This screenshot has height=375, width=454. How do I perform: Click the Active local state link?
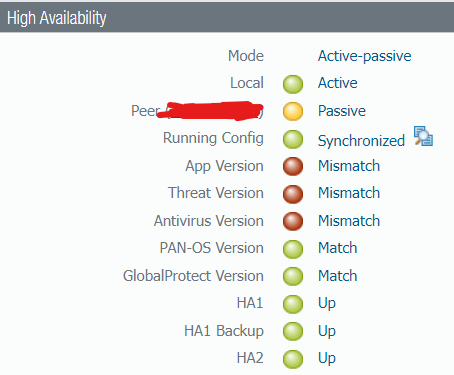338,83
